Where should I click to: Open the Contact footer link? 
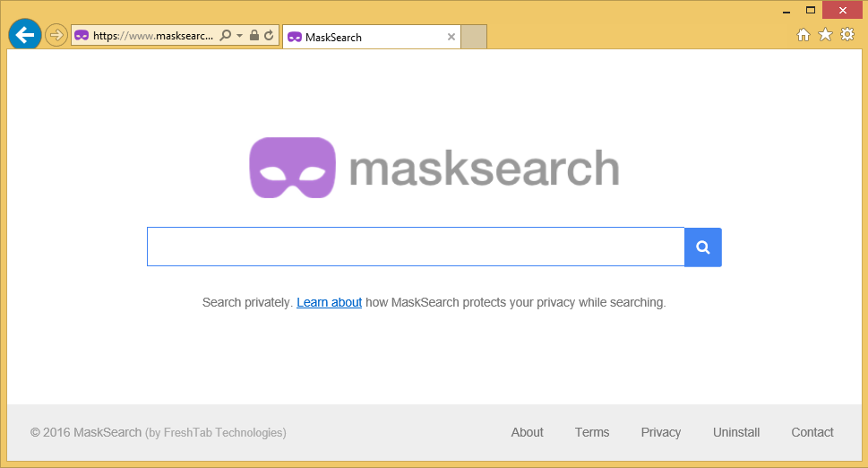812,432
